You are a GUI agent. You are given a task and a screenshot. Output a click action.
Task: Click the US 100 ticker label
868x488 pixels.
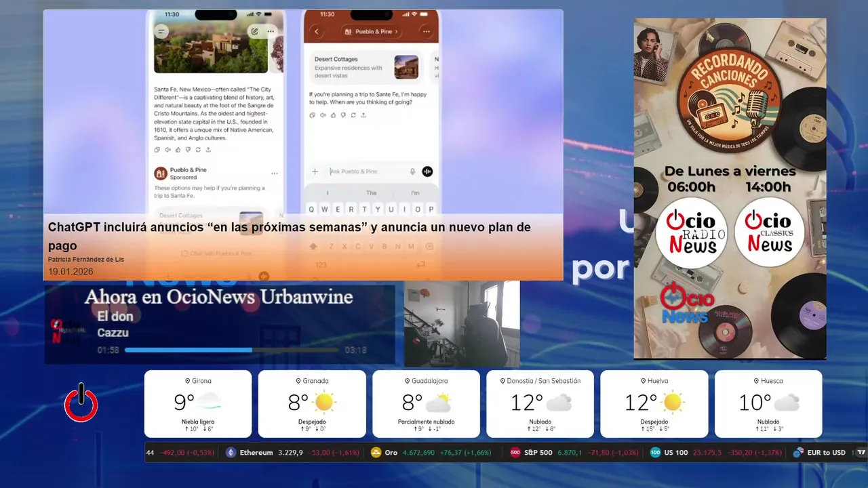[x=676, y=452]
